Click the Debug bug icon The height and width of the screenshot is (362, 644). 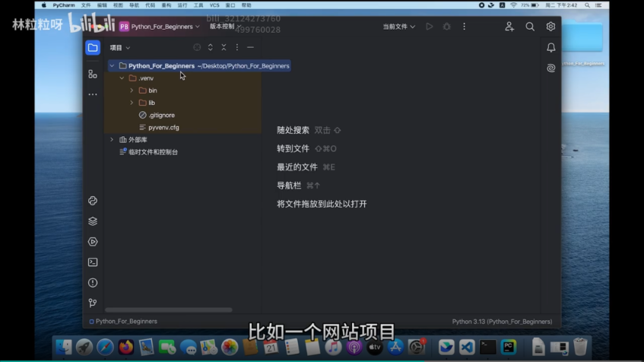447,27
